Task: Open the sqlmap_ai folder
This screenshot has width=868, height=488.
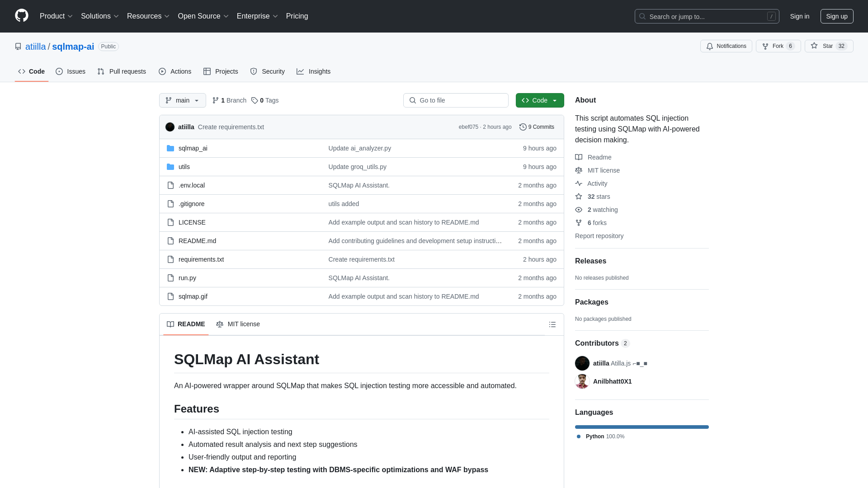Action: pyautogui.click(x=193, y=148)
